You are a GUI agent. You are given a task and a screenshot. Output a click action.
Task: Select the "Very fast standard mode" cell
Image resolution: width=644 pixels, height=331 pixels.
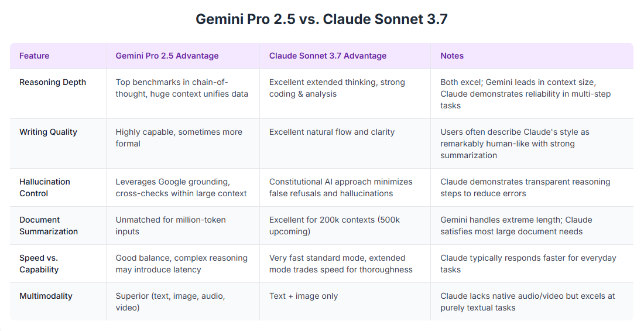(x=341, y=264)
